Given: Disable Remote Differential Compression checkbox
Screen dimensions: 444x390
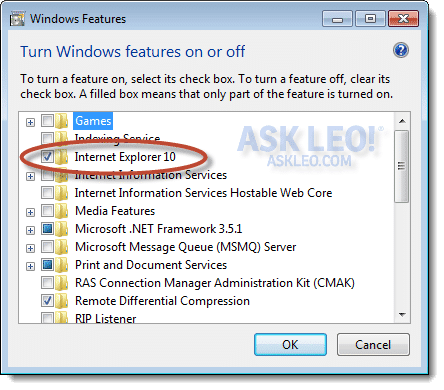Looking at the screenshot, I should click(x=47, y=300).
